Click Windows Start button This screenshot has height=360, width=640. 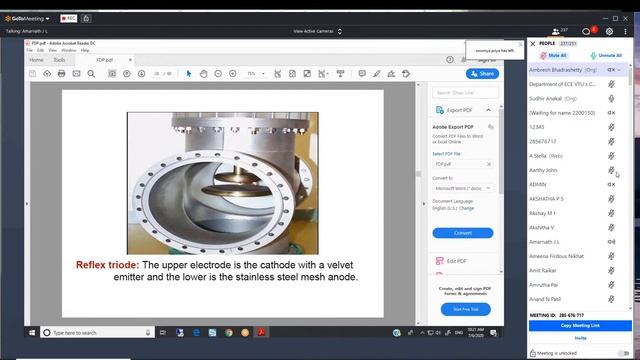pos(32,333)
